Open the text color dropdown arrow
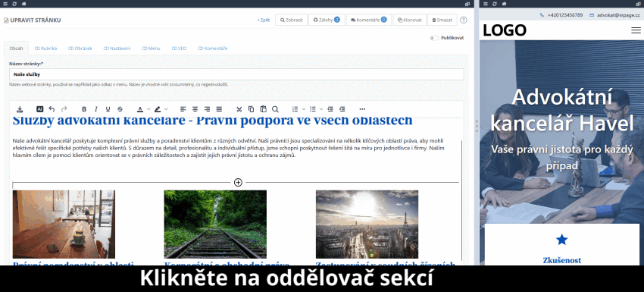644x292 pixels. [148, 109]
